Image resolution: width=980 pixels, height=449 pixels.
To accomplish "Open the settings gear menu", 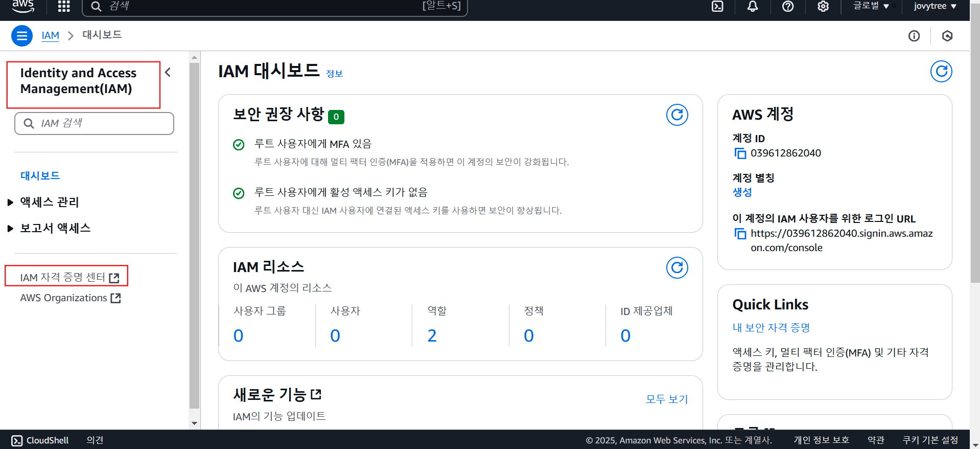I will 823,6.
